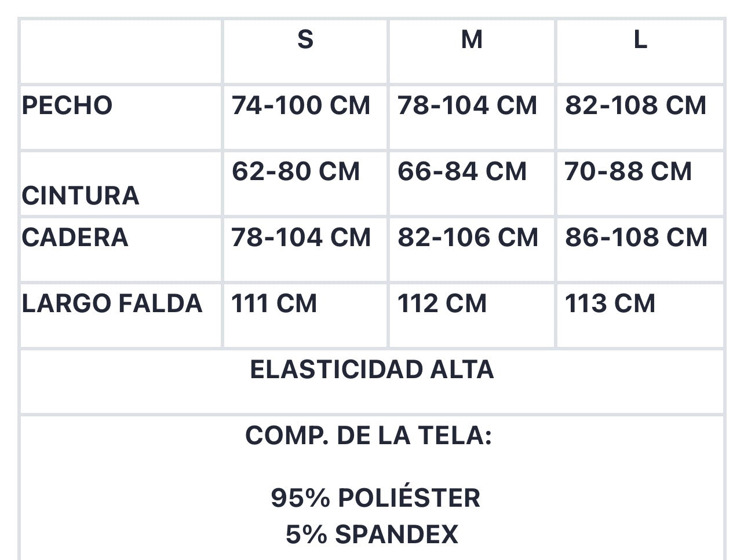Select the S size column header
744x560 pixels.
coord(305,52)
